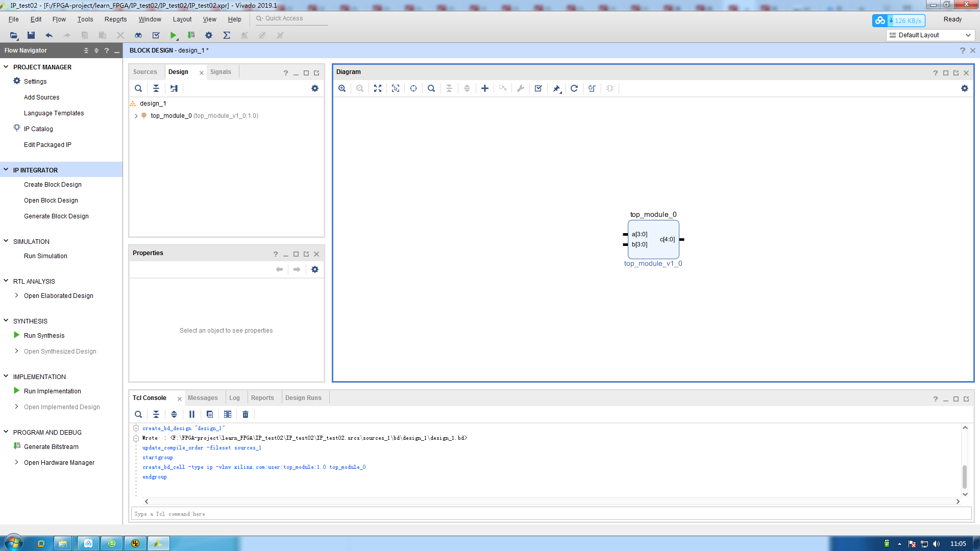Zoom fit the Diagram view
980x551 pixels.
pyautogui.click(x=378, y=88)
